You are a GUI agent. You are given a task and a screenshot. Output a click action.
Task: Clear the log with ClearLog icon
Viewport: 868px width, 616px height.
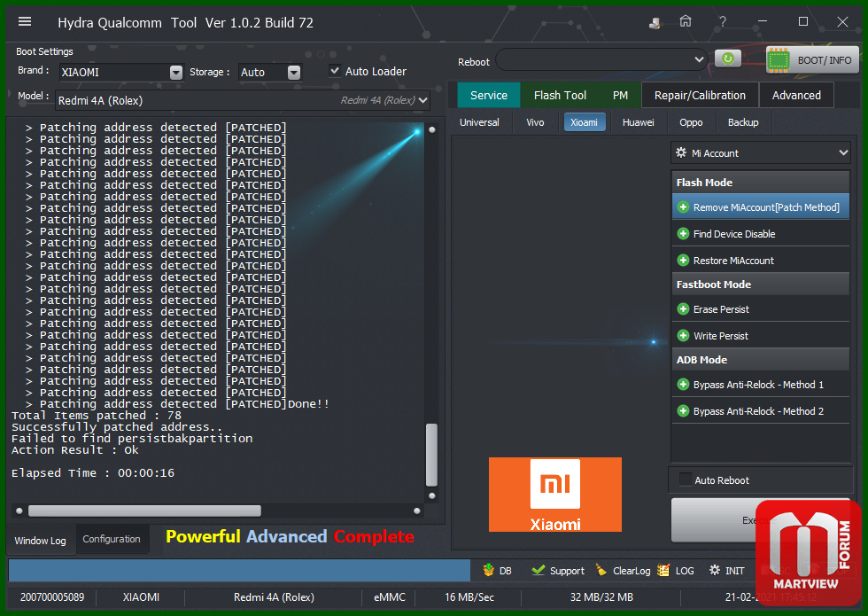[602, 571]
